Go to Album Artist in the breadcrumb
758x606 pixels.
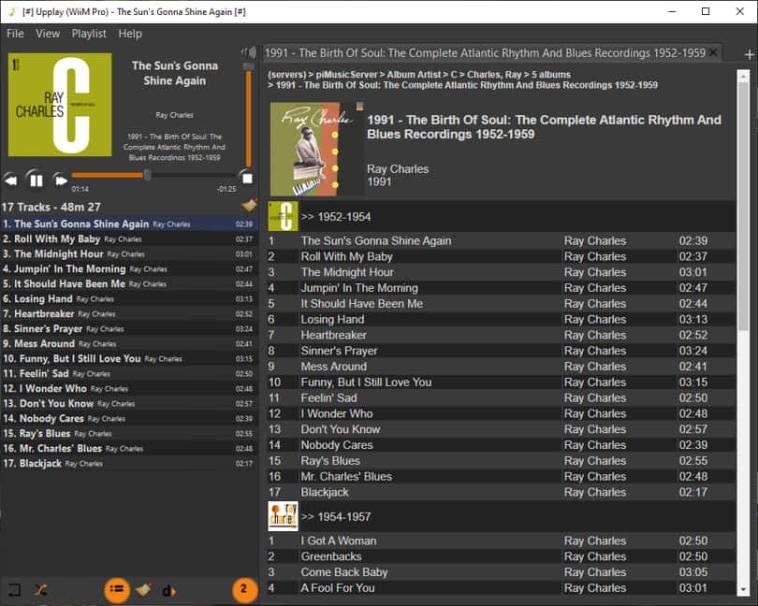(x=414, y=75)
